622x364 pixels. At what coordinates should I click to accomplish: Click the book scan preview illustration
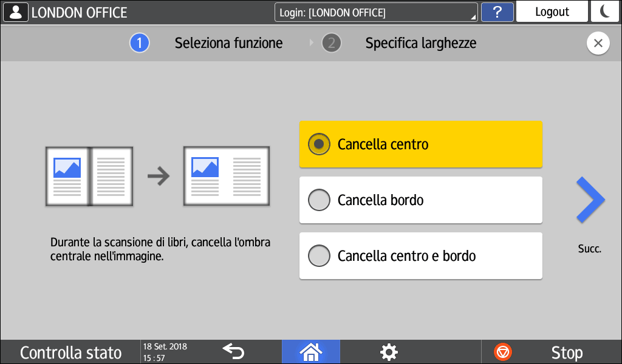[89, 176]
